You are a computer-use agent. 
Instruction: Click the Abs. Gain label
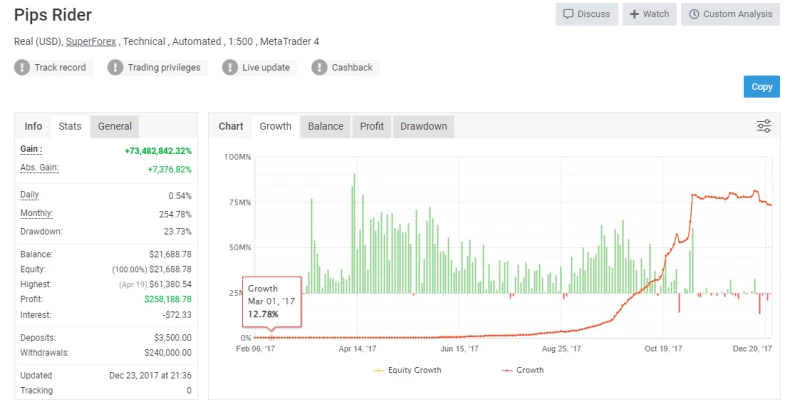(x=38, y=168)
